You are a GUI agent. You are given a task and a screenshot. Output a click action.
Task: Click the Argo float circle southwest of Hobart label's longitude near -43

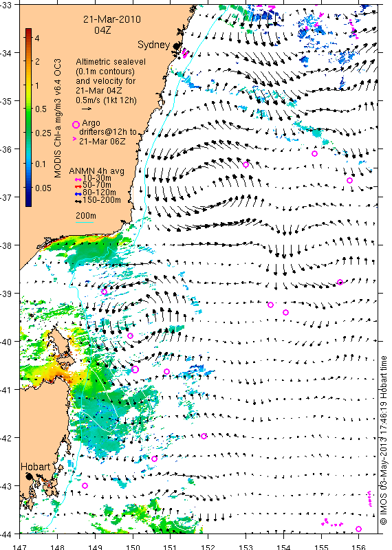85,485
